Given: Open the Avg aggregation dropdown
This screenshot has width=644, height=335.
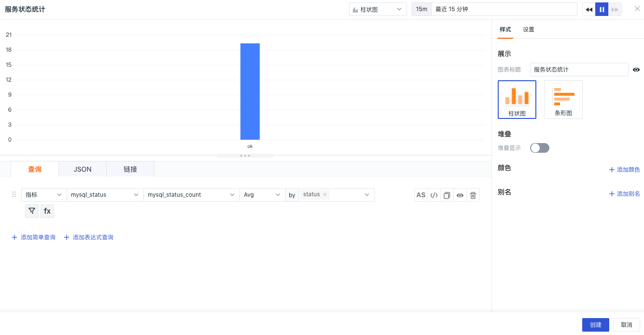Looking at the screenshot, I should click(262, 195).
